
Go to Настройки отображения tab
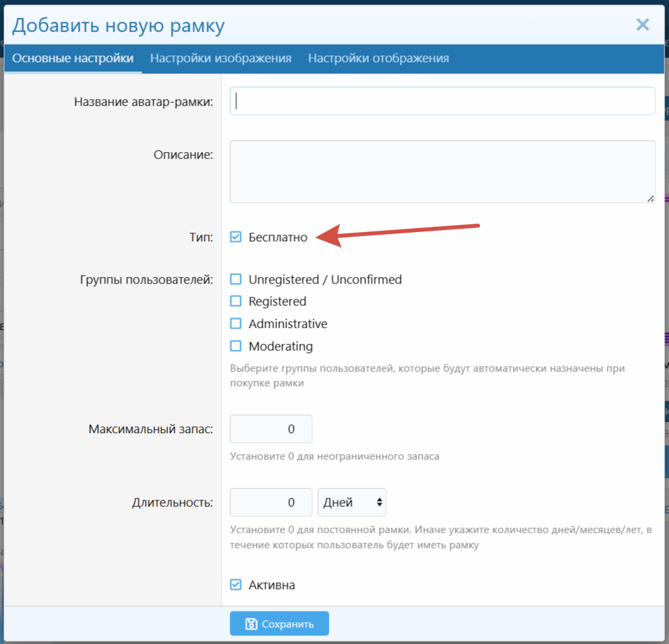click(x=378, y=58)
